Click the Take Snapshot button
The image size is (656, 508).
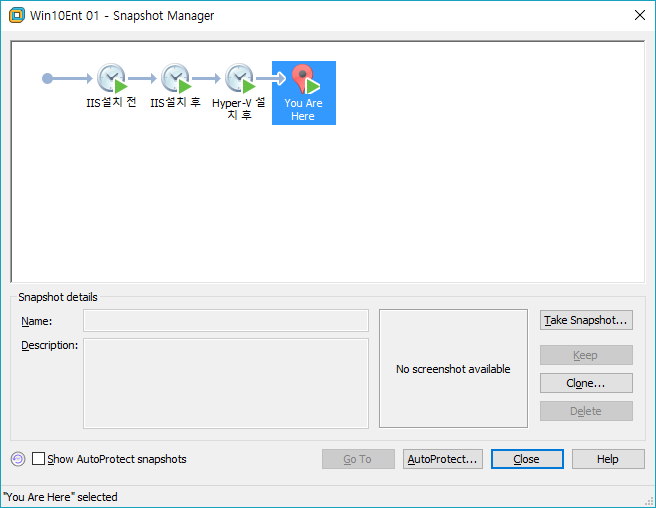pos(586,320)
